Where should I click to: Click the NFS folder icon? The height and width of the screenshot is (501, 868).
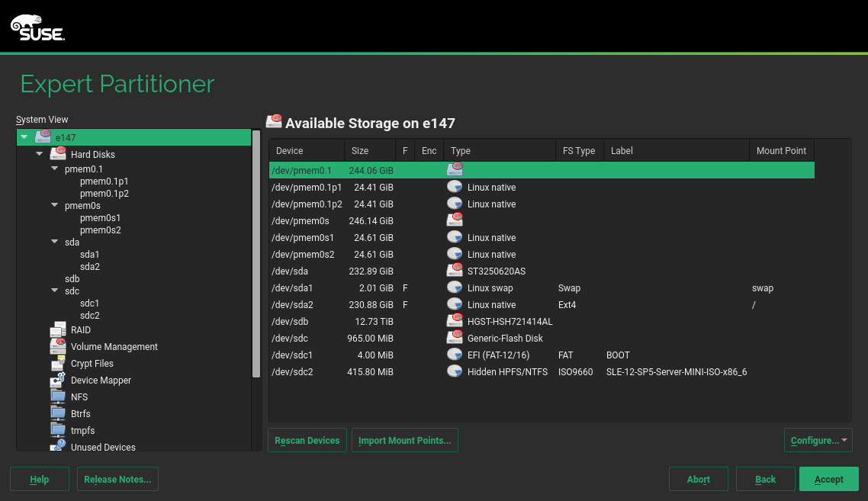(x=58, y=397)
